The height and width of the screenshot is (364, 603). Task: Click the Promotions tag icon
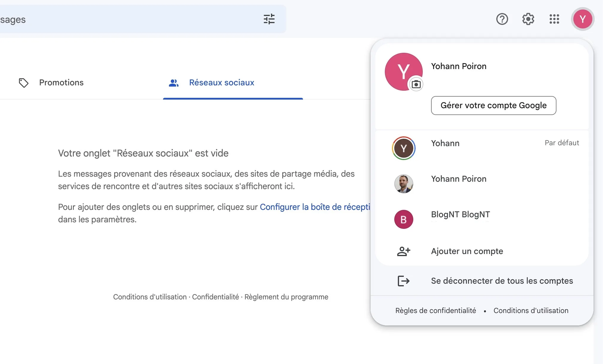[x=24, y=83]
